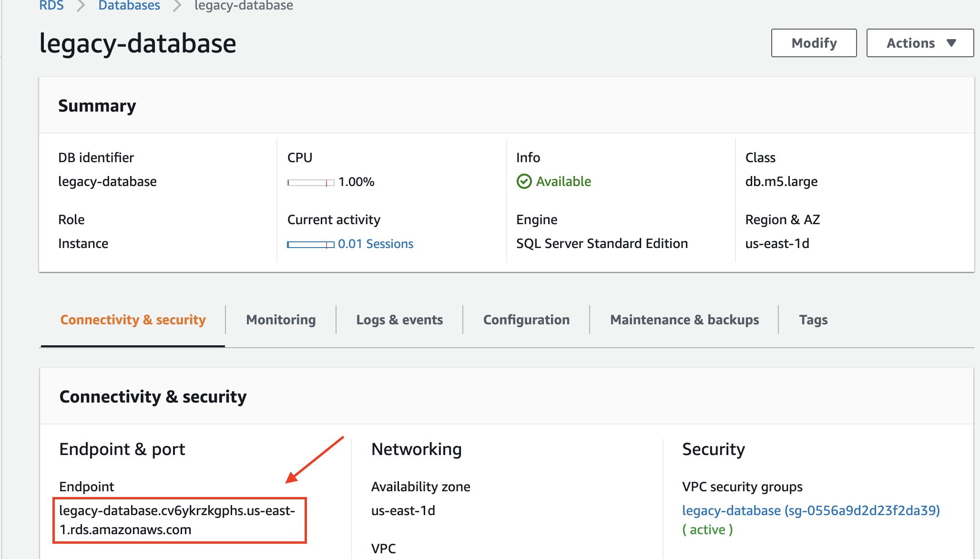Open the 0.01 Sessions link

click(x=376, y=244)
